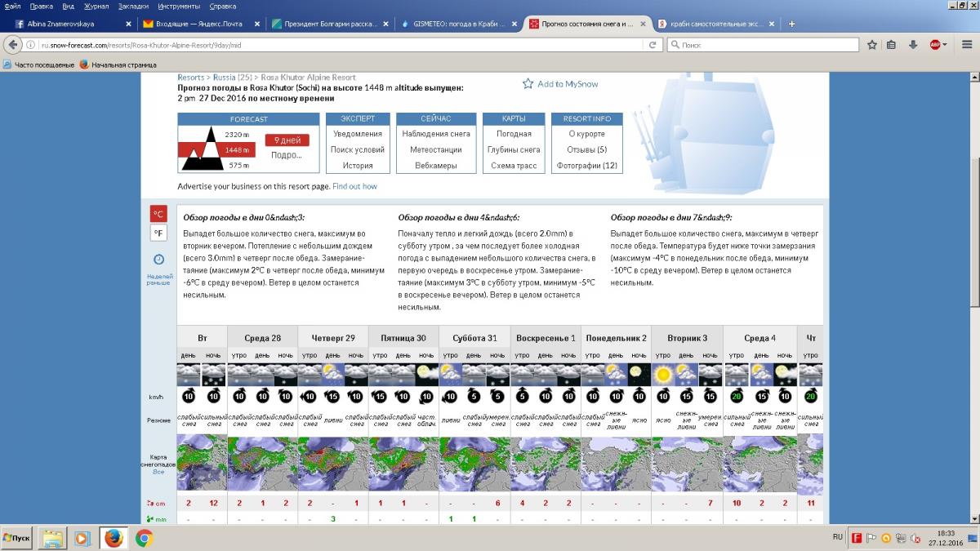Open the Закладки menu
Screen dimensions: 980x551
click(133, 6)
